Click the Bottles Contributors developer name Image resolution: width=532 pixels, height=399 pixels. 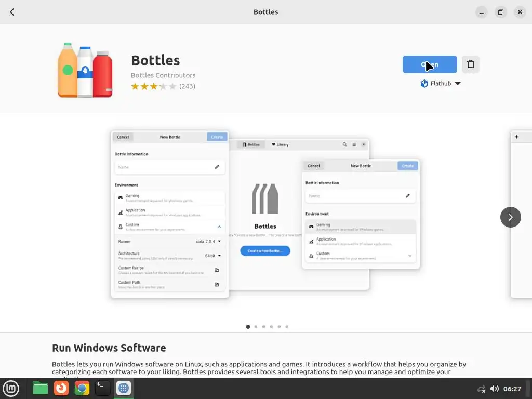pos(163,75)
